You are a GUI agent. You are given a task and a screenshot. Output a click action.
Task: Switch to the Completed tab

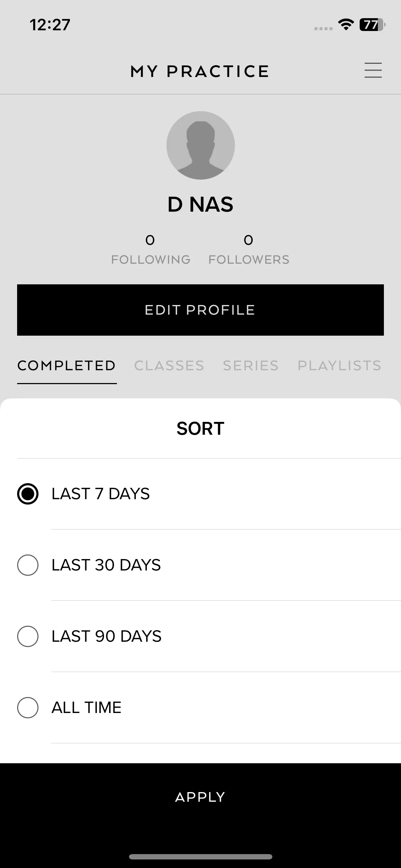pos(67,366)
